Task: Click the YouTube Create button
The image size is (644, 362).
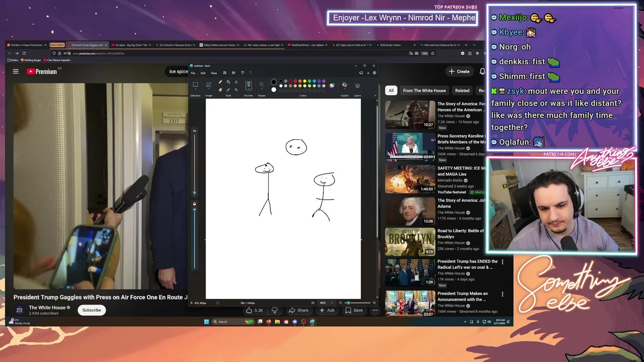Action: pyautogui.click(x=459, y=71)
